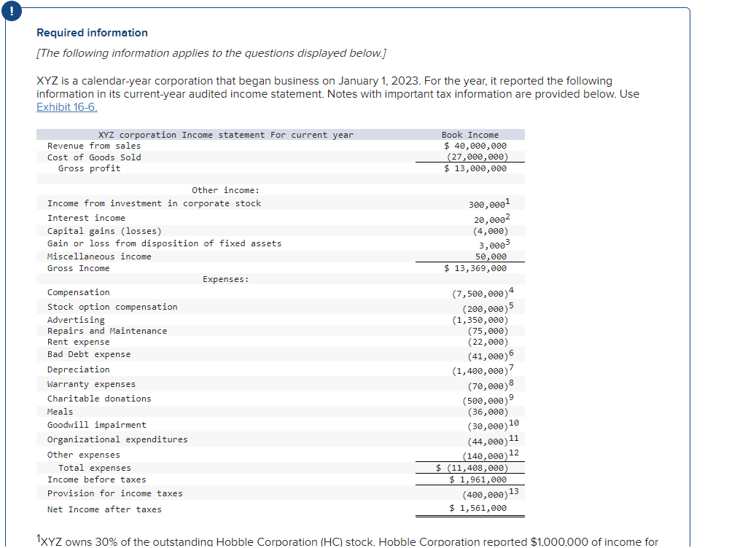Screen dimensions: 756x548
Task: Click the blue exclamation alert icon
Action: pos(12,12)
